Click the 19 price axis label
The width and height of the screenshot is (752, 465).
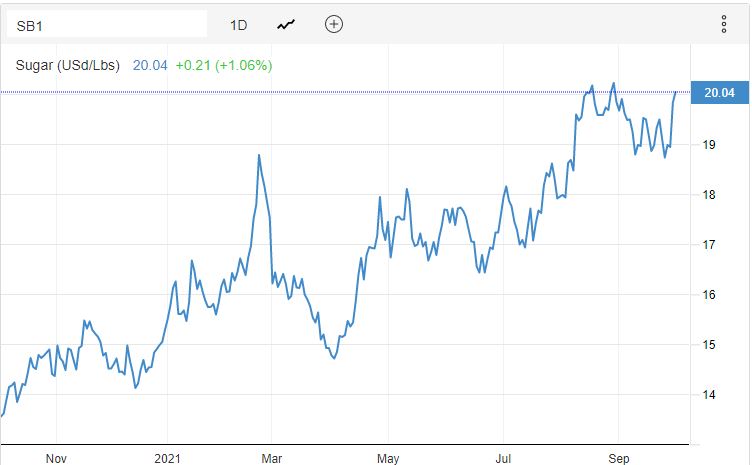pos(709,145)
